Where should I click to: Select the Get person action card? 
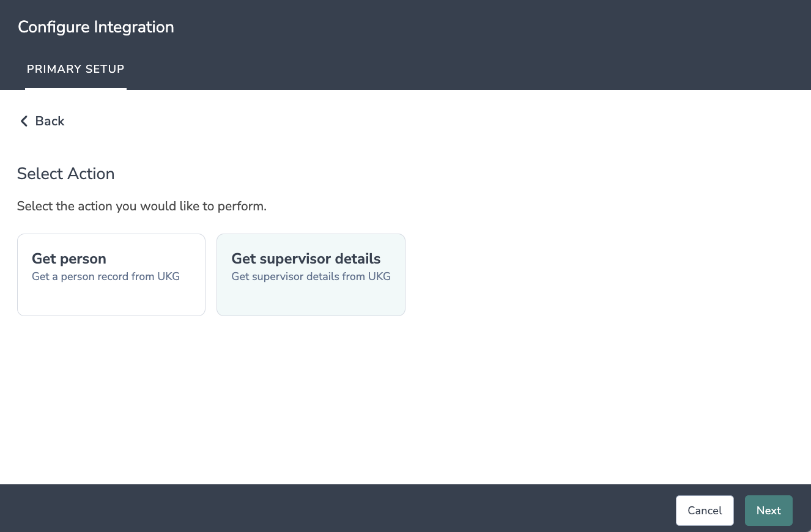(111, 275)
